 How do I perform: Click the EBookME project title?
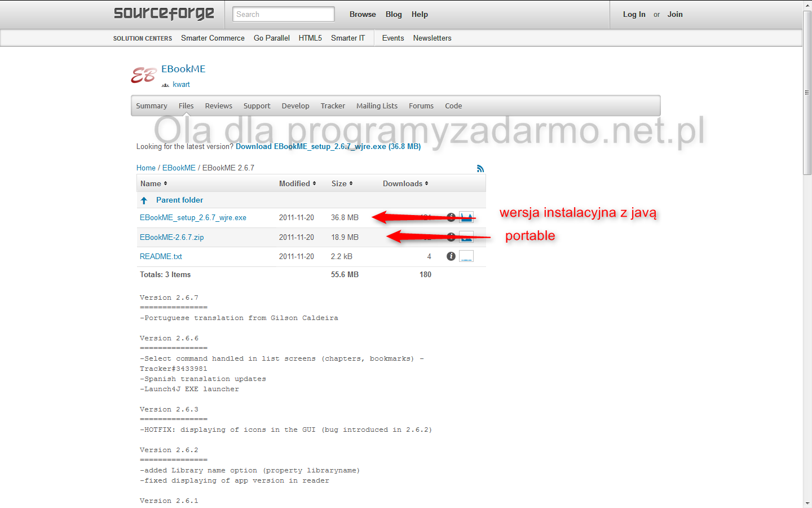183,69
